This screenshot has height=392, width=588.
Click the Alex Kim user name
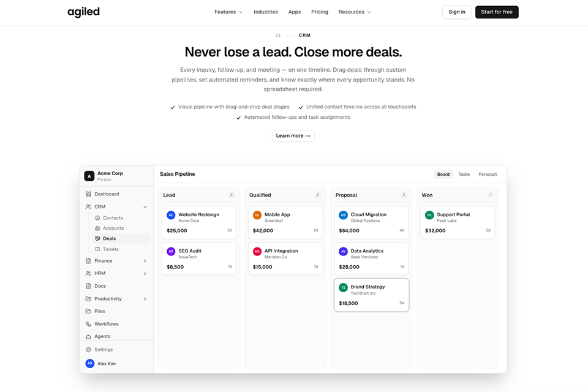pyautogui.click(x=107, y=363)
